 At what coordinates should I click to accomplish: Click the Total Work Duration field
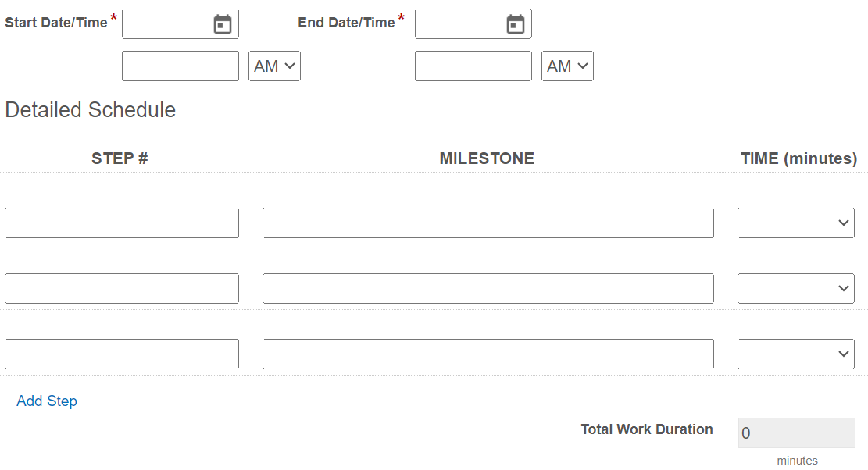(797, 433)
